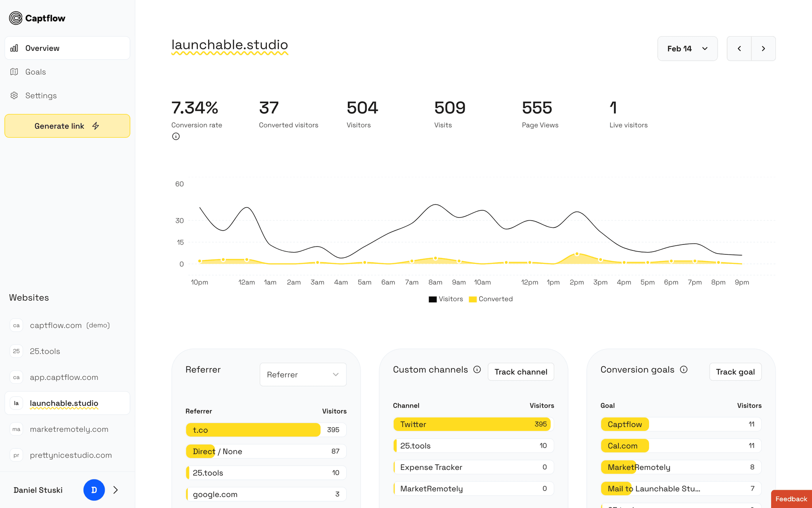Viewport: 812px width, 508px height.
Task: Click the 'ca' captflow.com favicon badge
Action: (16, 325)
